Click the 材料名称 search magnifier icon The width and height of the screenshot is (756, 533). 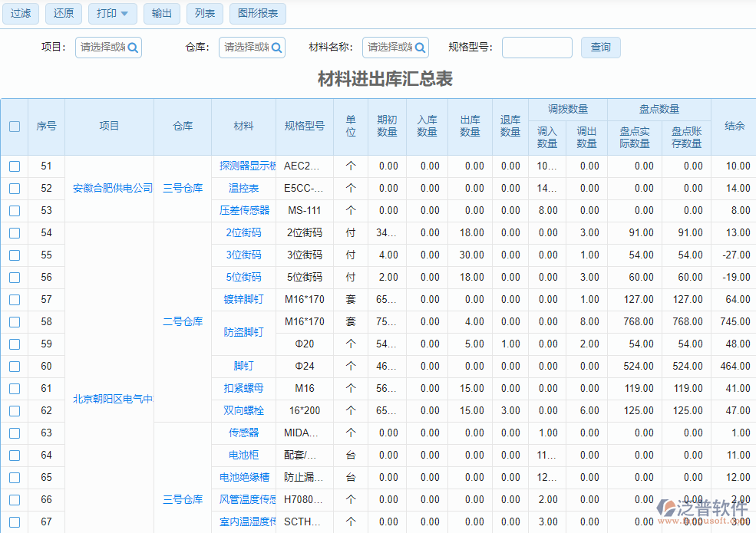click(421, 47)
